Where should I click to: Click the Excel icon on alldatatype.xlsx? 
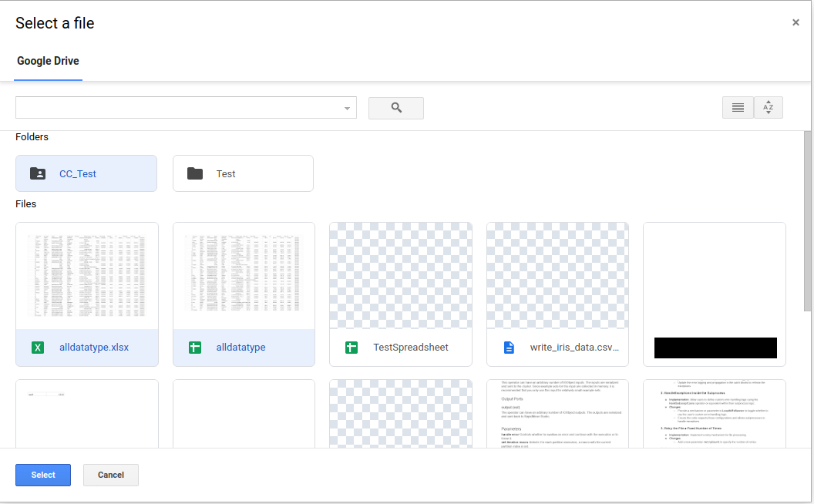(x=38, y=348)
